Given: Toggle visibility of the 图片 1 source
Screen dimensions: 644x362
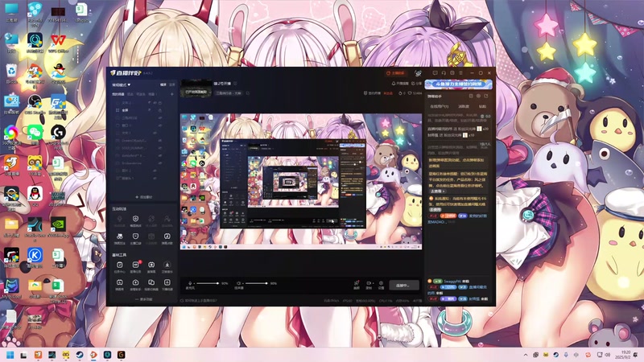Looking at the screenshot, I should tap(155, 171).
